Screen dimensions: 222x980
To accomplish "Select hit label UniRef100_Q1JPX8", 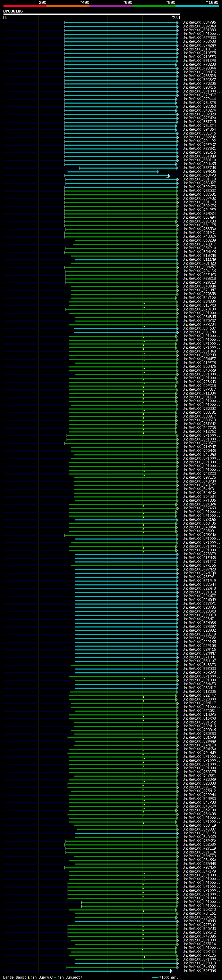I will click(199, 305).
